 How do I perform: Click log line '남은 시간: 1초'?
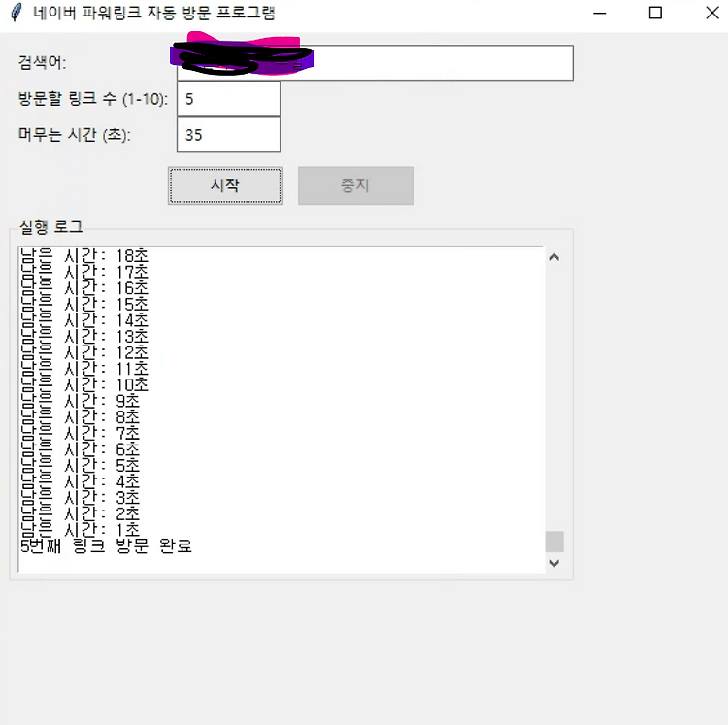80,530
